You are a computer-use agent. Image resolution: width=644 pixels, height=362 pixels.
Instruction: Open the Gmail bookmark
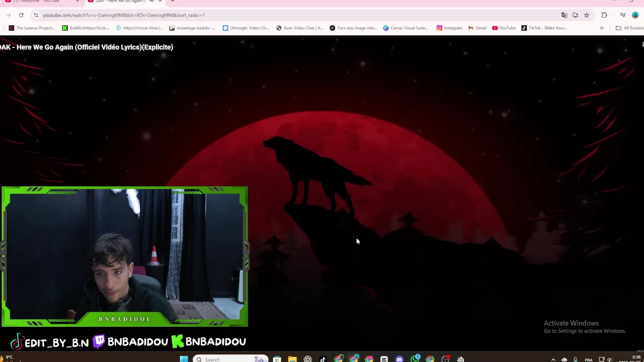(477, 28)
